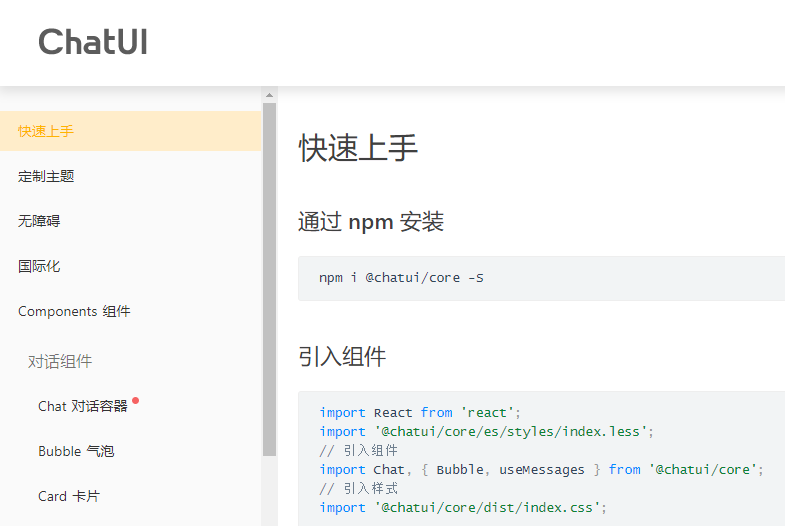This screenshot has width=785, height=526.
Task: Open Bubble 气泡 component page
Action: click(x=76, y=451)
